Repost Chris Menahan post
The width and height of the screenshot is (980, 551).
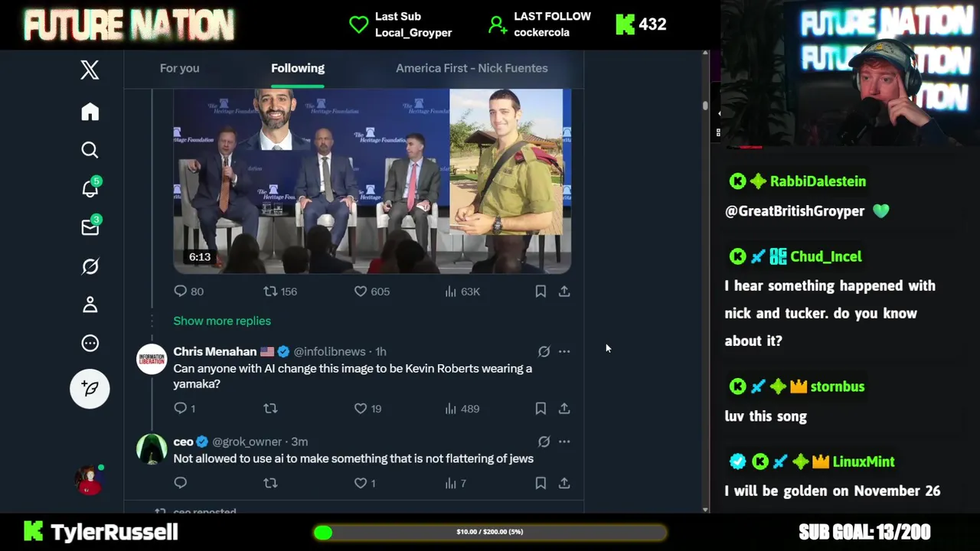pyautogui.click(x=270, y=409)
